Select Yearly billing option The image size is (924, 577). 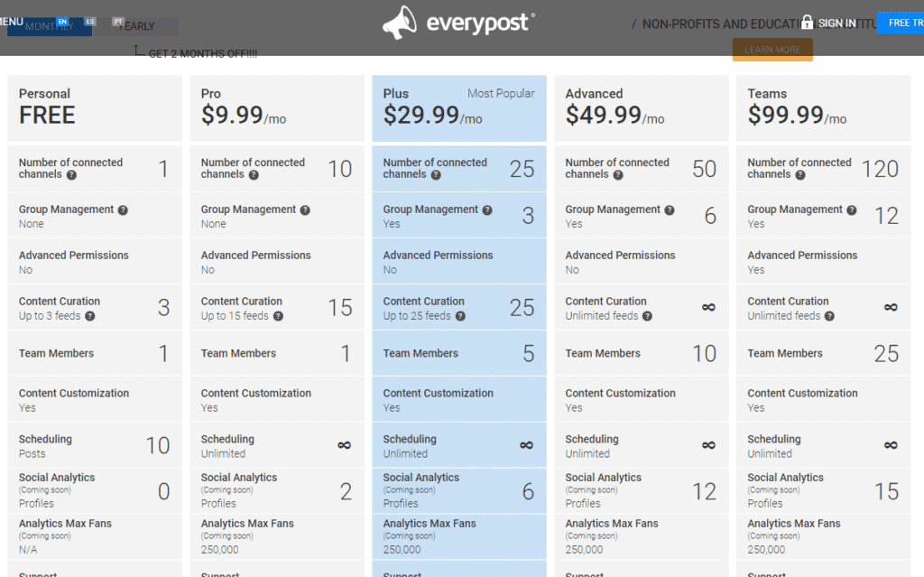(x=137, y=26)
